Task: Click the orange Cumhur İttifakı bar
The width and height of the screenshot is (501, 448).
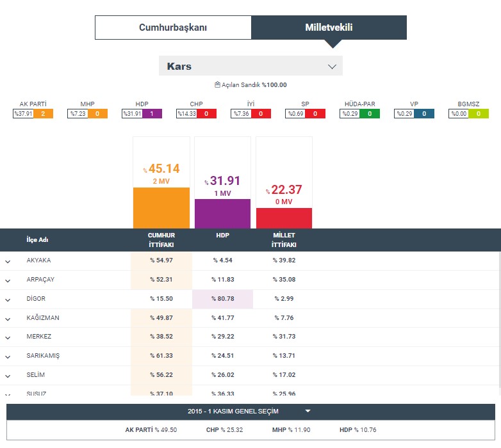Action: pyautogui.click(x=161, y=207)
